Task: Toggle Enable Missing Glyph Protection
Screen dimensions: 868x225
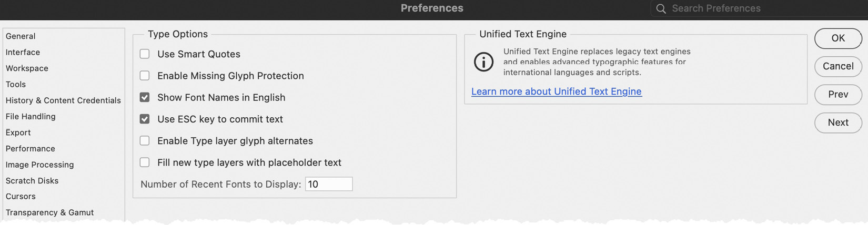Action: coord(145,75)
